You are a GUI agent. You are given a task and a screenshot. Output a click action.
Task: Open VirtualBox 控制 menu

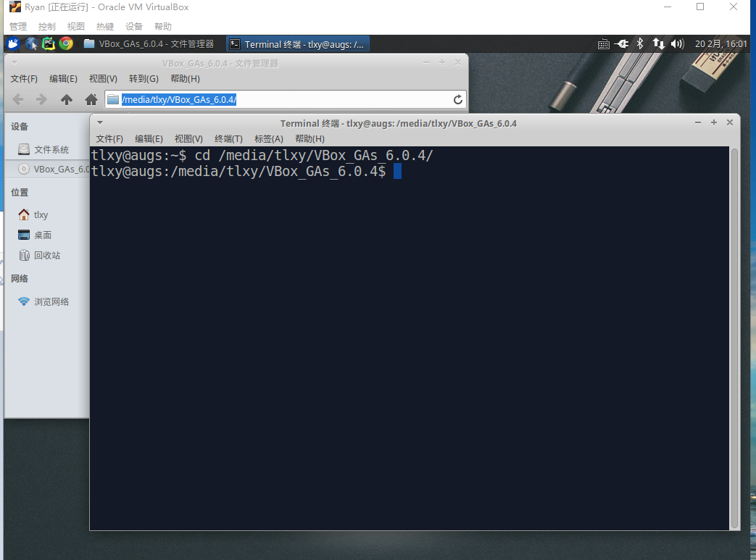[47, 27]
